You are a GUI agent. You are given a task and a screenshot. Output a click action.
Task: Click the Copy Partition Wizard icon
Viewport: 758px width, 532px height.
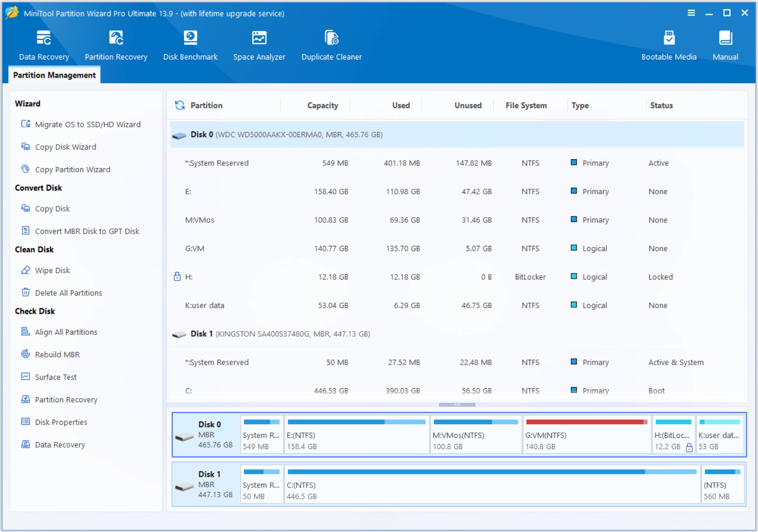point(26,169)
